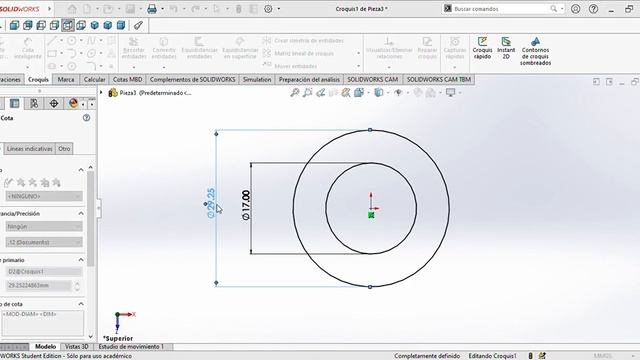Click the Undo icon in top toolbar

(174, 9)
